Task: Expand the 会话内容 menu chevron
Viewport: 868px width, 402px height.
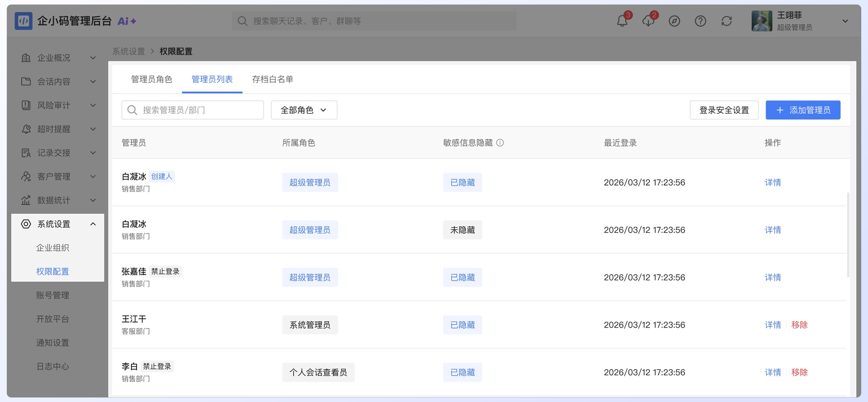Action: [x=93, y=82]
